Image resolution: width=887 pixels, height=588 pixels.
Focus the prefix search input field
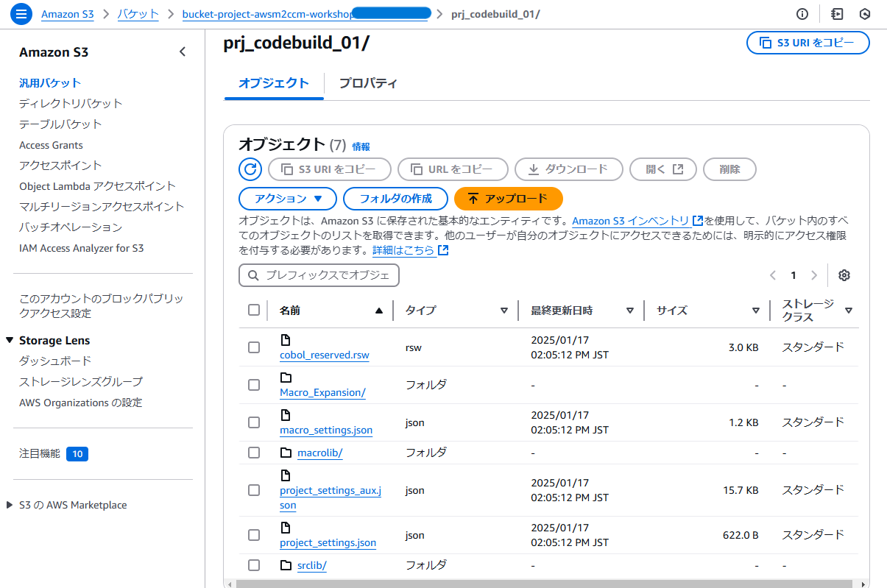(319, 275)
